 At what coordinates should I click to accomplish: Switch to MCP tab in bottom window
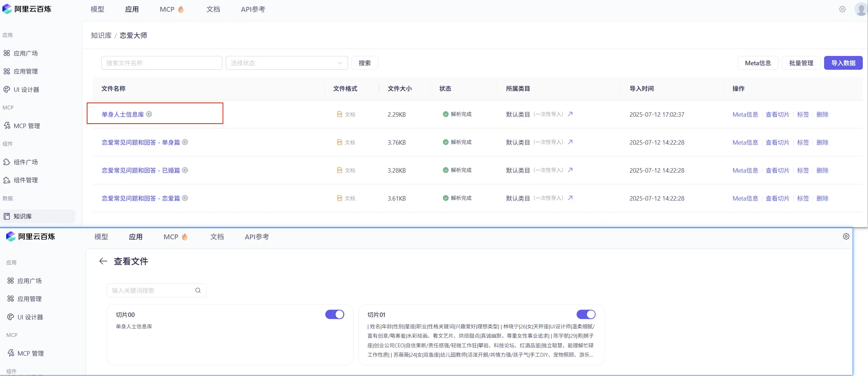pyautogui.click(x=175, y=237)
